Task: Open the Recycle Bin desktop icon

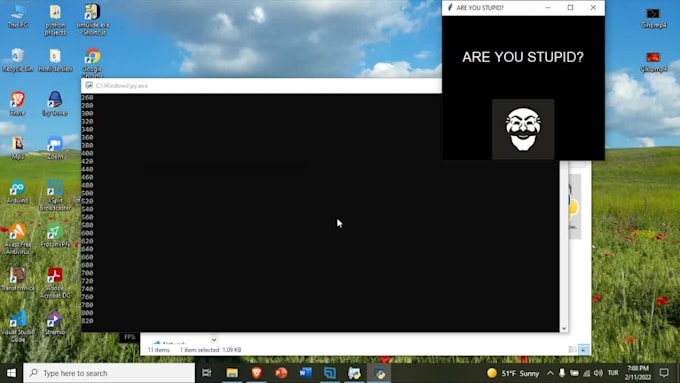Action: pos(18,60)
